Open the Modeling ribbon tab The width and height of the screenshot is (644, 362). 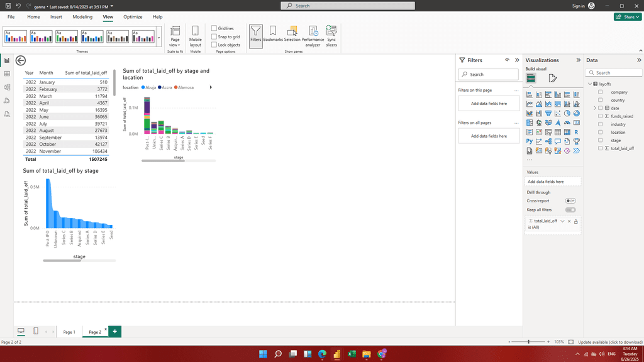click(x=82, y=17)
